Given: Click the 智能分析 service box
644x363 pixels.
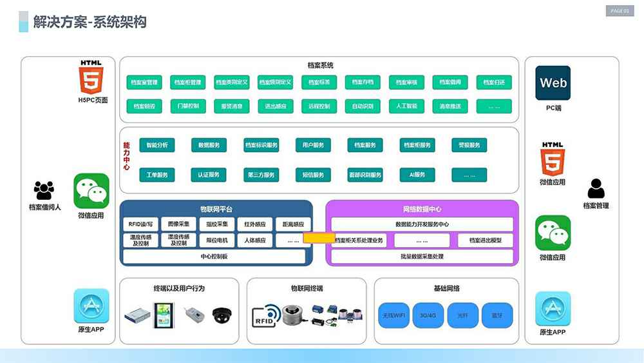Looking at the screenshot, I should 156,145.
